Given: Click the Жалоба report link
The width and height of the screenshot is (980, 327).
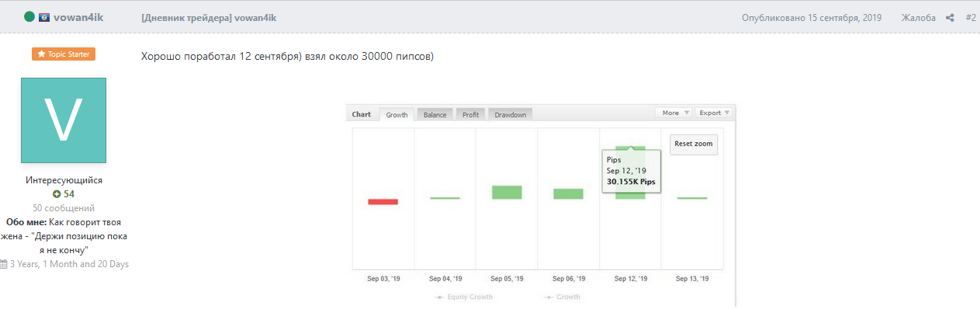Looking at the screenshot, I should point(919,17).
